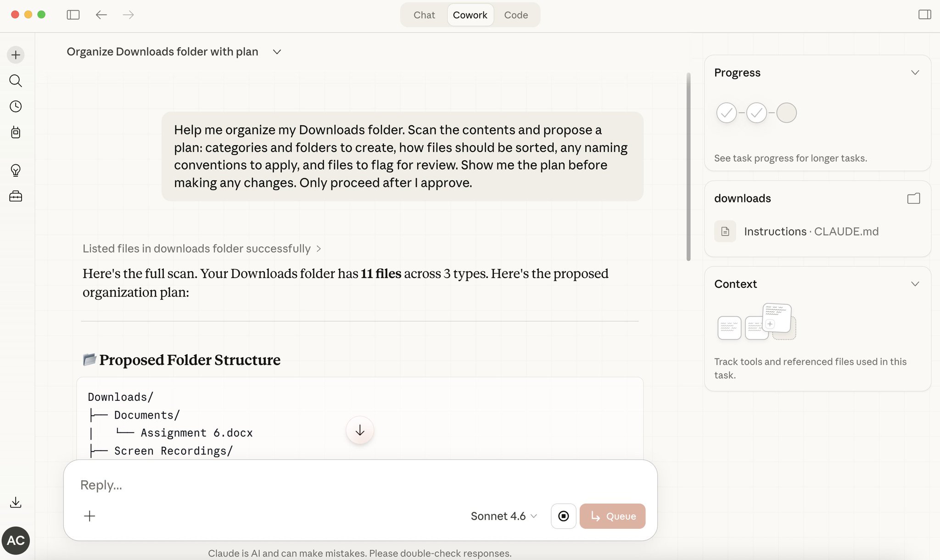Switch to the Chat tab
Viewport: 940px width, 560px height.
tap(424, 15)
